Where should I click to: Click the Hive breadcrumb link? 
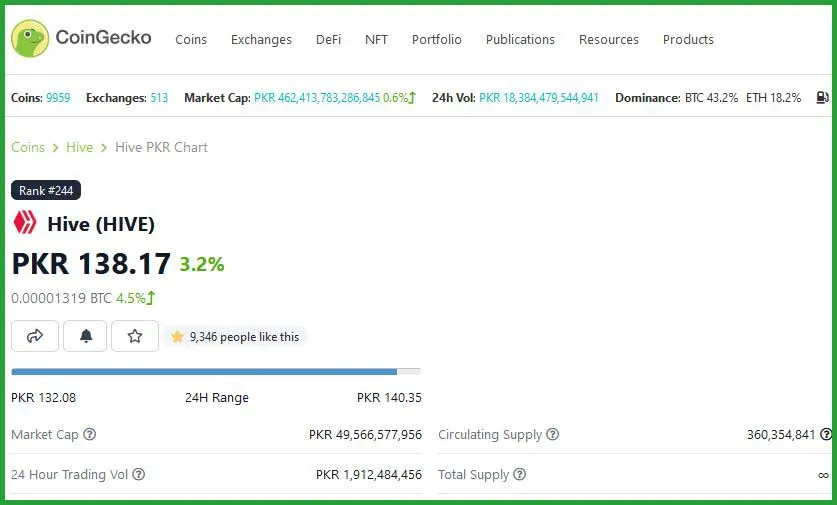click(80, 147)
